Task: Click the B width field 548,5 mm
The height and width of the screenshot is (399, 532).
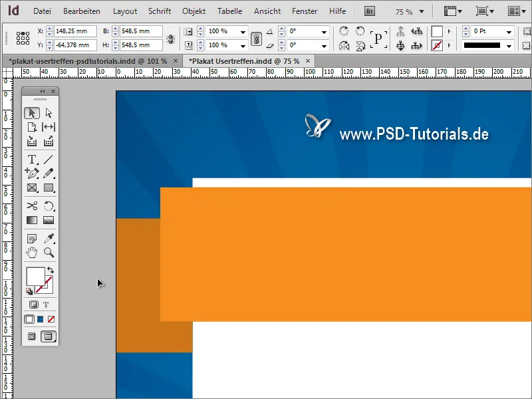Action: tap(141, 31)
